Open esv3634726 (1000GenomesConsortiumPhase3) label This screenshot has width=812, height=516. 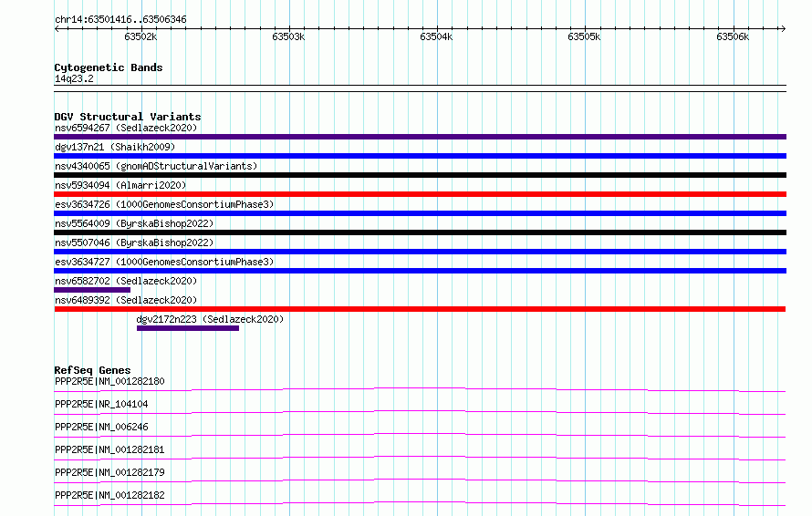click(x=164, y=204)
